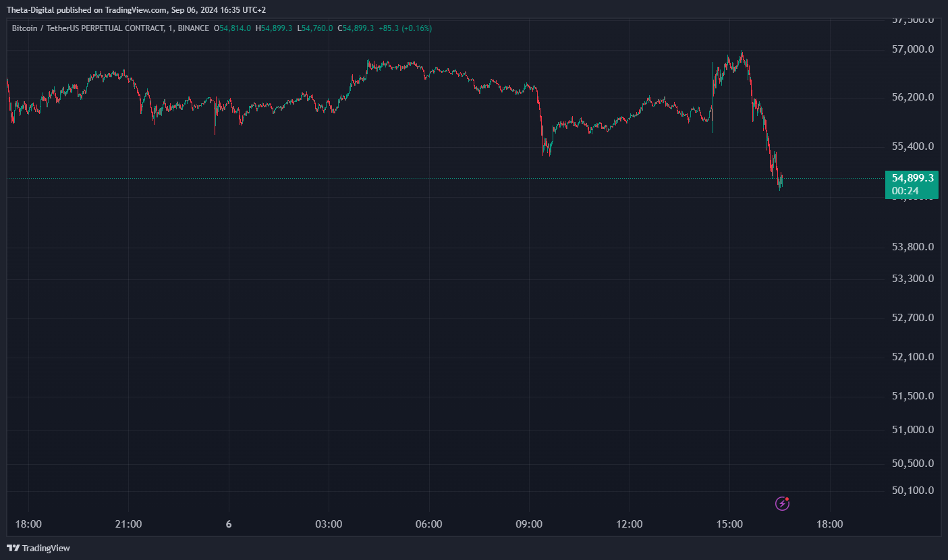This screenshot has width=948, height=560.
Task: Click the 53,300.0 price axis label
Action: point(913,279)
